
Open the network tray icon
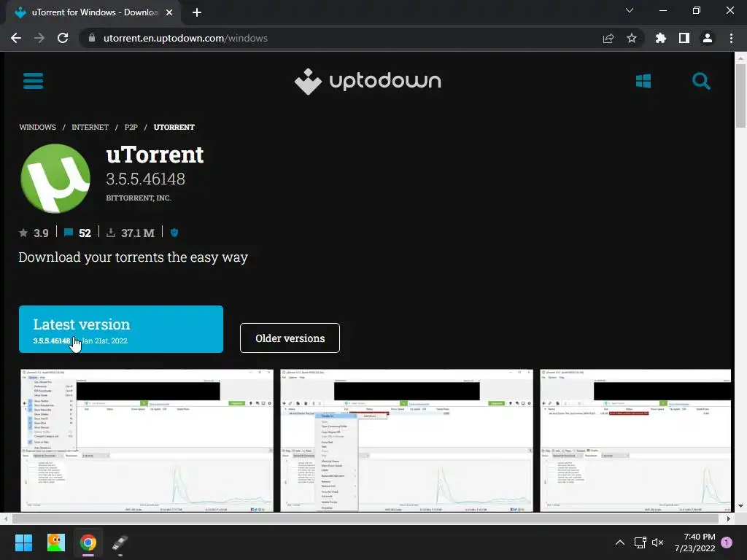(x=640, y=542)
